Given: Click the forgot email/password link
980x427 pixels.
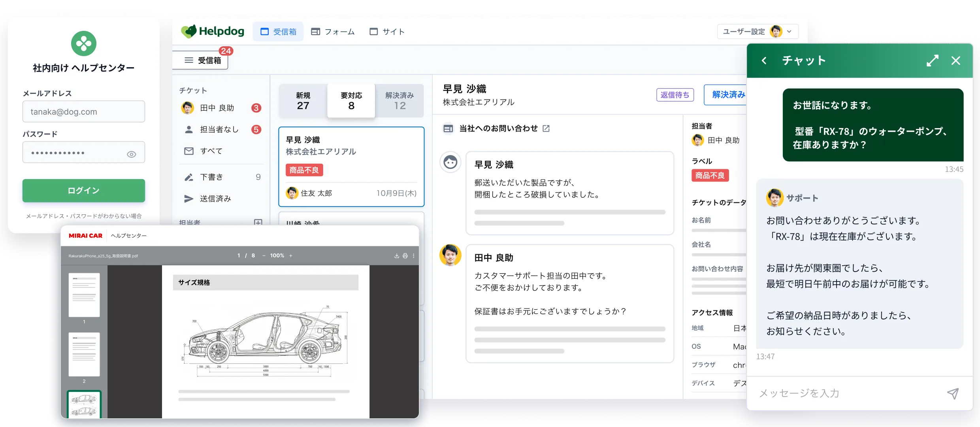Looking at the screenshot, I should (x=84, y=216).
